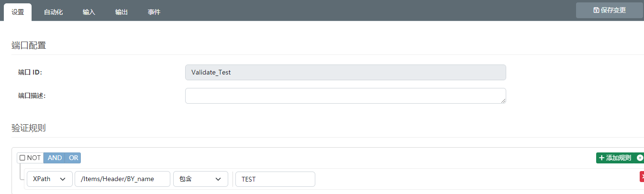Click the /Items/Header/BY_name path field

point(122,179)
